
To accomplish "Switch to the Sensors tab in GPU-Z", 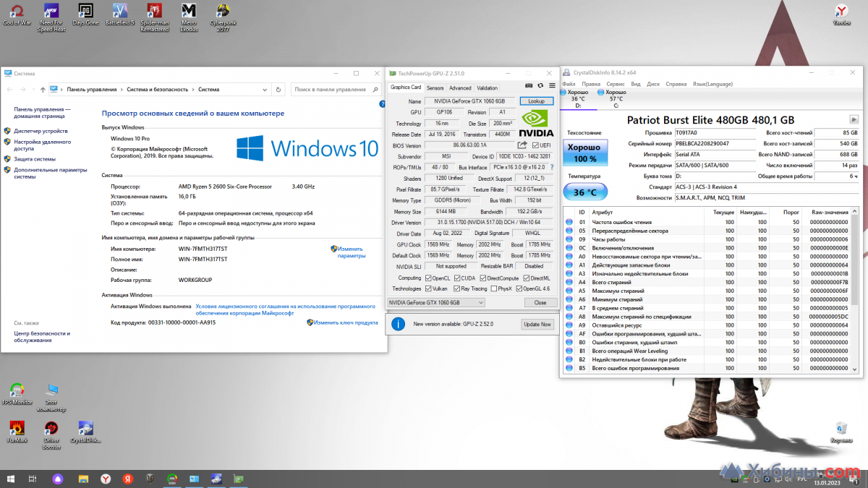I will [x=435, y=87].
